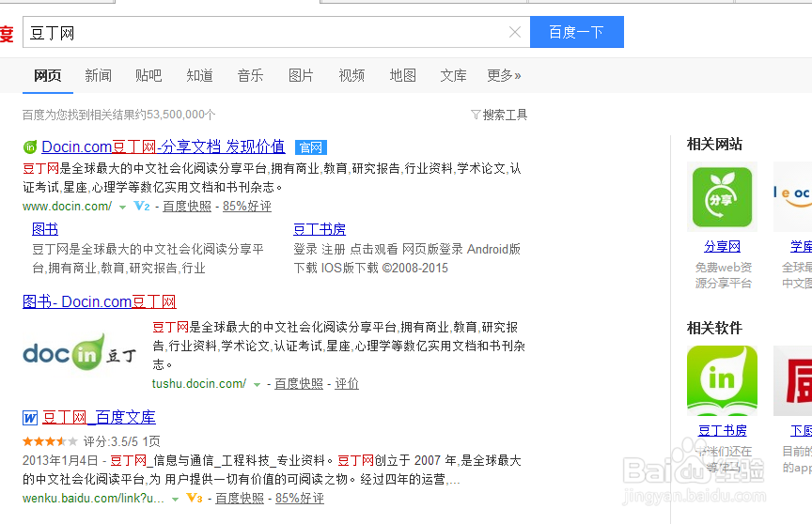Click the V2 credibility icon
Screen dimensions: 812x524
141,206
